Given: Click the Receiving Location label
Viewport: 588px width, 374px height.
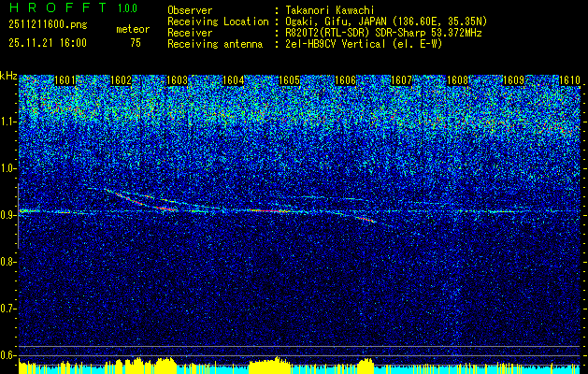Looking at the screenshot, I should [x=218, y=22].
